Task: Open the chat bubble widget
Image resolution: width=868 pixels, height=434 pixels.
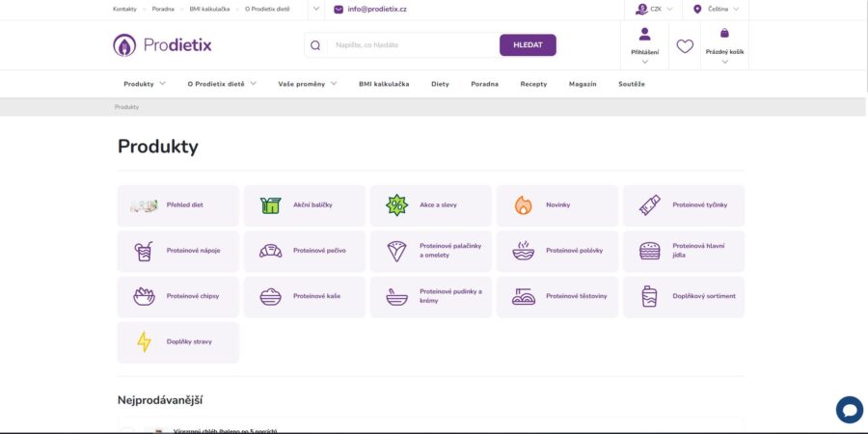Action: click(x=849, y=410)
